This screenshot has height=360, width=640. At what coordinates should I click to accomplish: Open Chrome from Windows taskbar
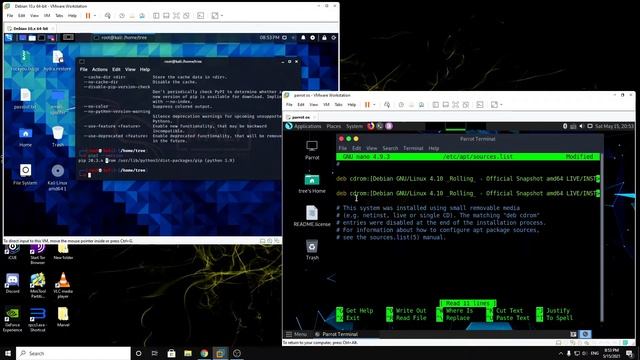(x=204, y=353)
